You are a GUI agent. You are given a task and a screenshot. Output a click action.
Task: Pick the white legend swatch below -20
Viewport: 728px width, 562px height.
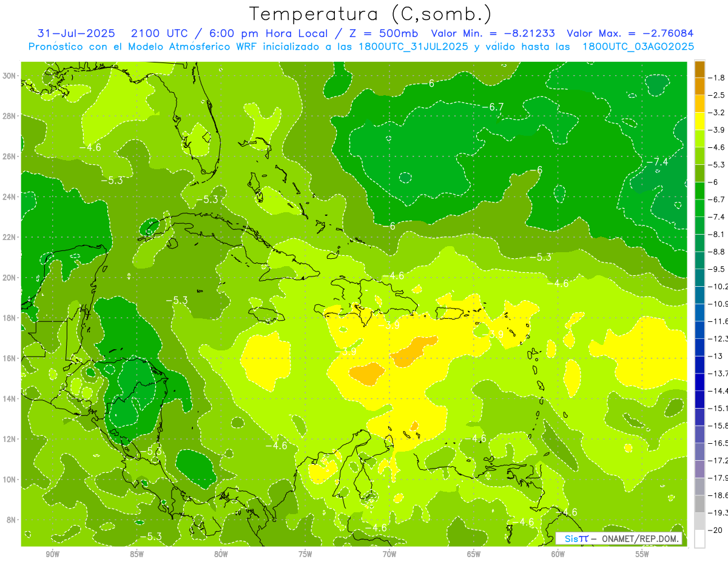[x=699, y=539]
